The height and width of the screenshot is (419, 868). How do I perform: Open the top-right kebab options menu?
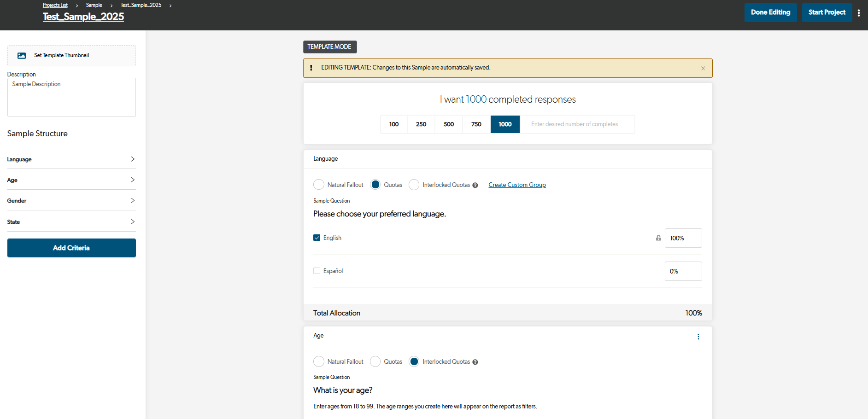[x=859, y=13]
